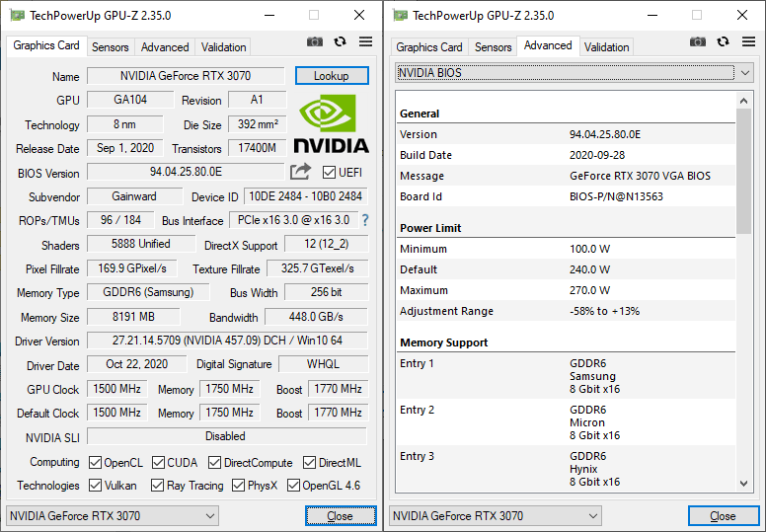Switch to Sensors tab in left window
Image resolution: width=766 pixels, height=532 pixels.
click(x=111, y=47)
